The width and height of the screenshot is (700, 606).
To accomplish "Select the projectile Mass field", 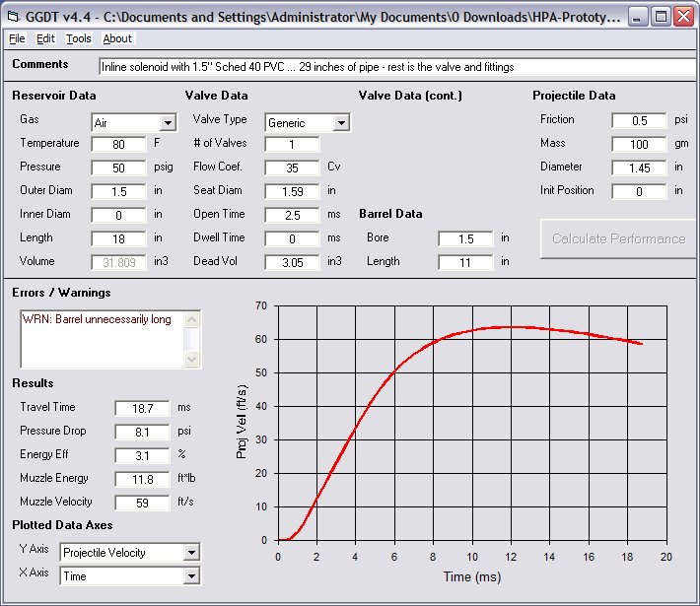I will pos(639,144).
